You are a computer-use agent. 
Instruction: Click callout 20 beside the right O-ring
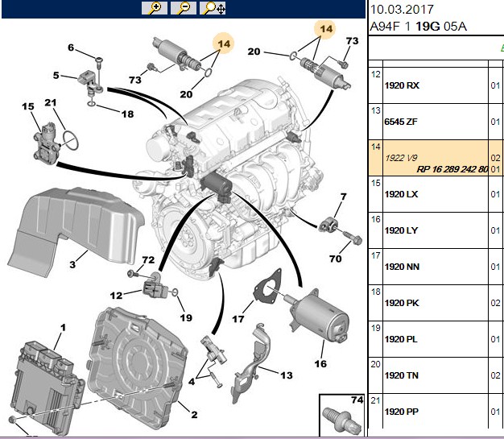254,52
